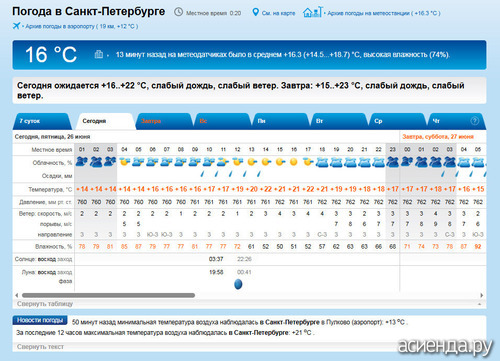The height and width of the screenshot is (361, 500).
Task: Click the +20 temperature cell
Action: (x=252, y=189)
